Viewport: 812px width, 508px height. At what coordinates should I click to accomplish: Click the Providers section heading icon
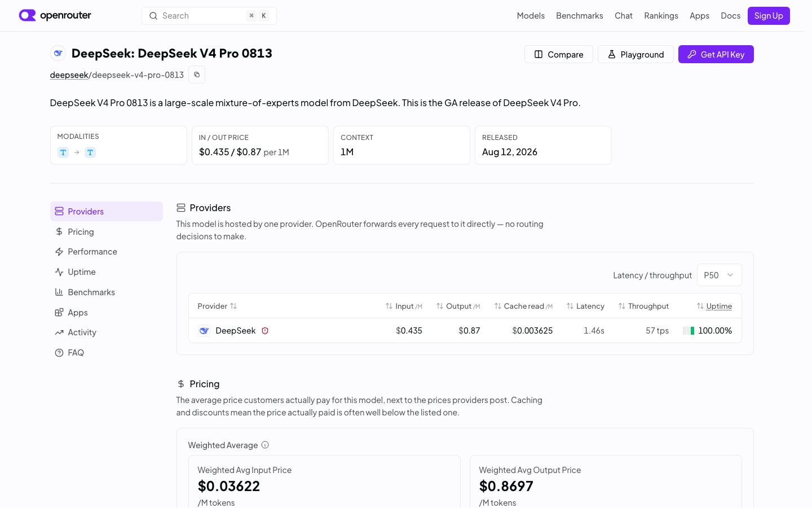(181, 208)
